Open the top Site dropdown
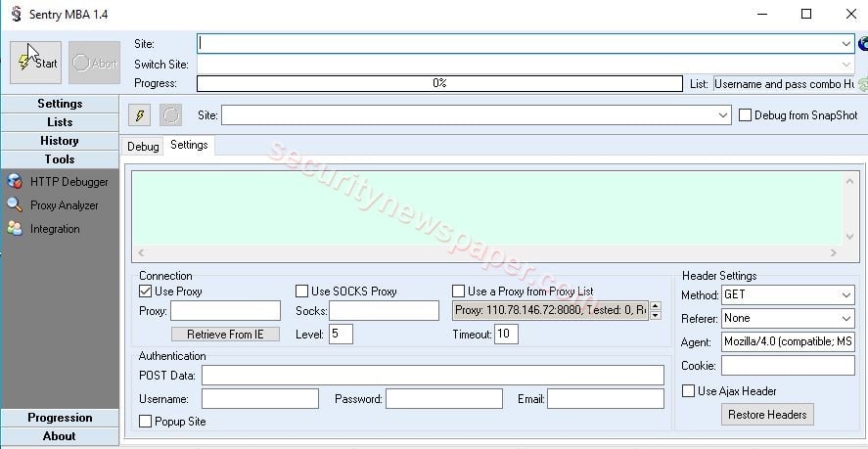 [846, 44]
